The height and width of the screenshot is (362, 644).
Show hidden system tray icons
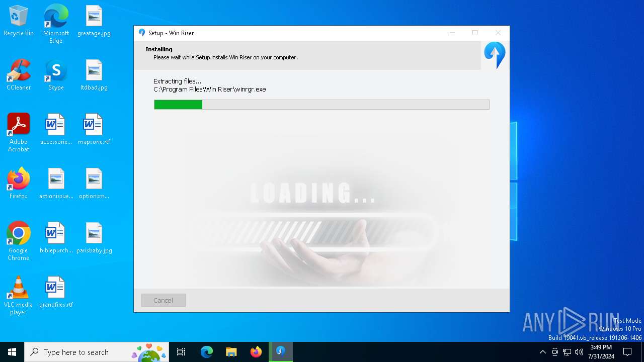point(542,352)
